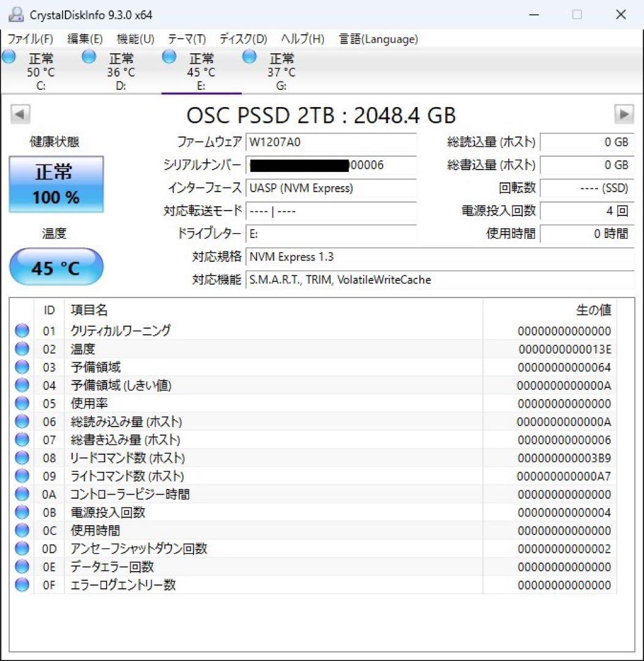The image size is (644, 661).
Task: Click the 45 °C temperature button
Action: (x=56, y=267)
